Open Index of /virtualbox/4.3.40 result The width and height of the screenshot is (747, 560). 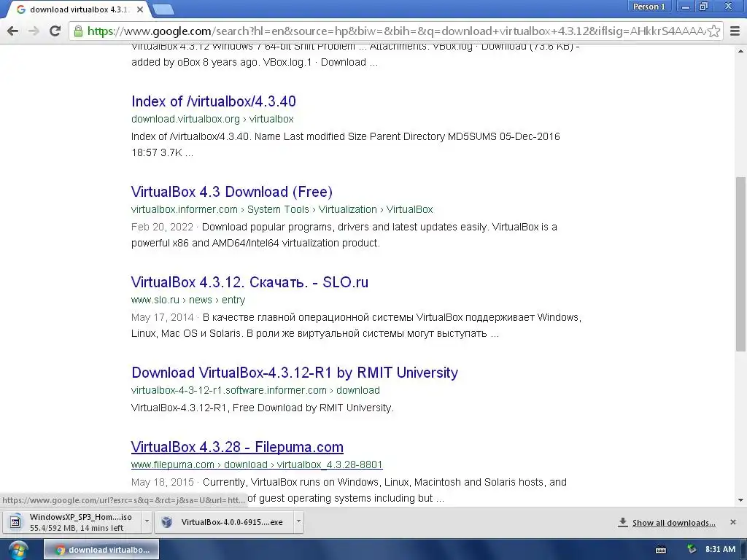pyautogui.click(x=214, y=101)
